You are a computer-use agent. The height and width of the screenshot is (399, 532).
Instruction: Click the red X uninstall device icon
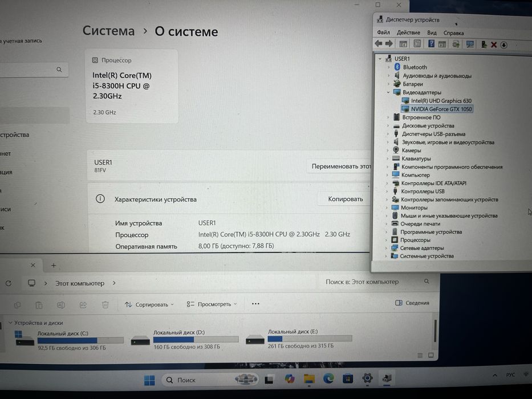coord(494,45)
